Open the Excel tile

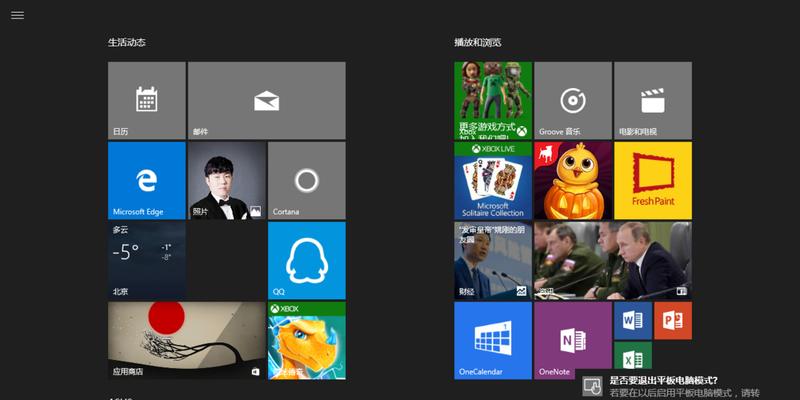tap(633, 355)
